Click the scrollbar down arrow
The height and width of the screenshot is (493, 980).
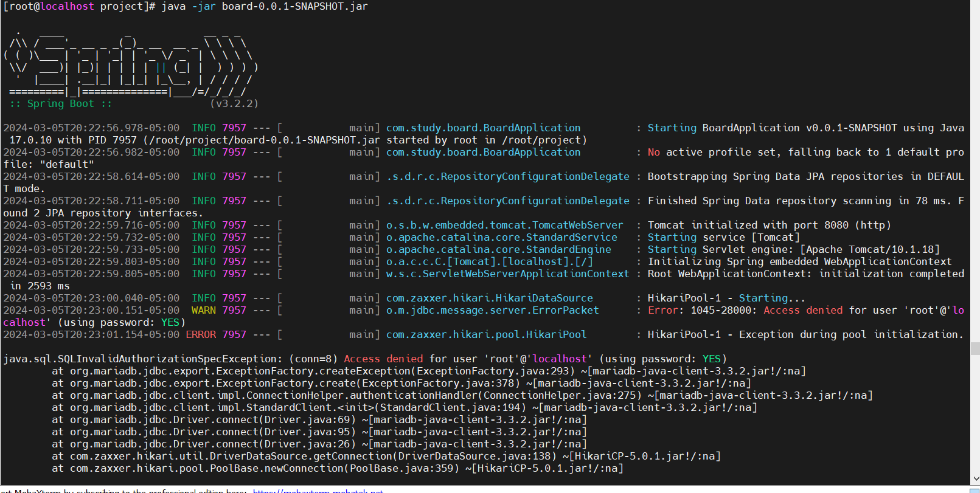(x=975, y=478)
